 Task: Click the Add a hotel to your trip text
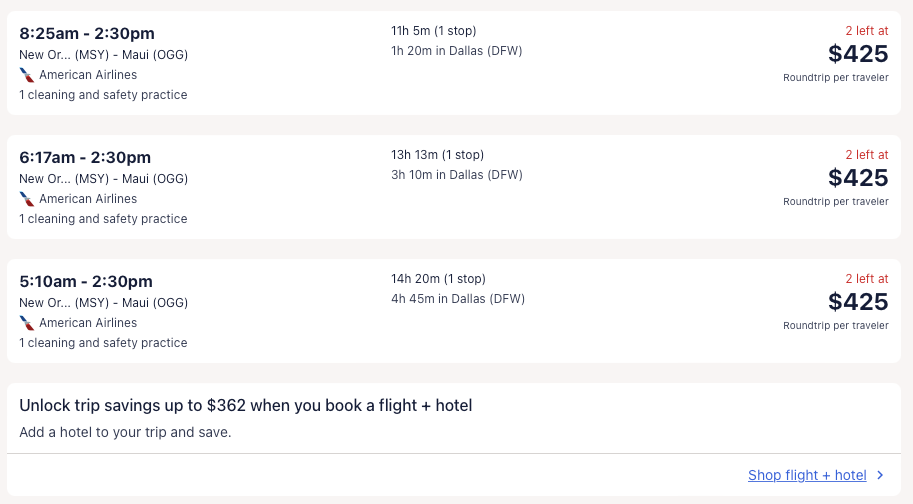(125, 433)
